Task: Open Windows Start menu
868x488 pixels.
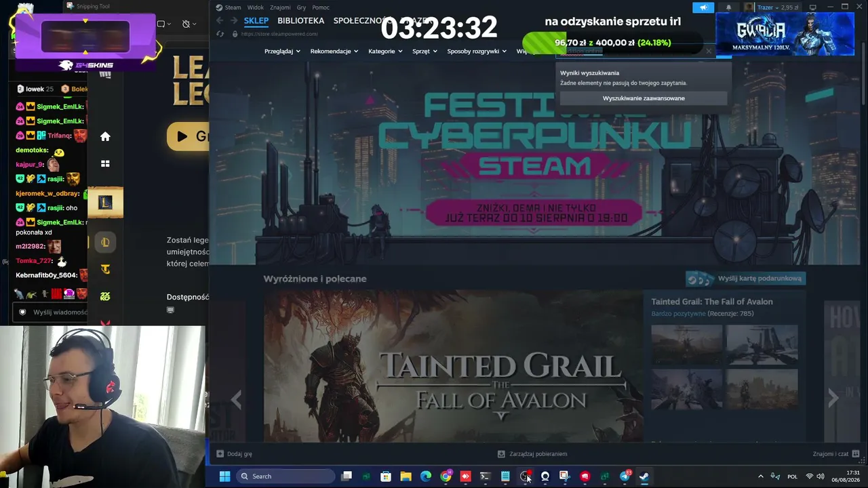Action: tap(224, 476)
